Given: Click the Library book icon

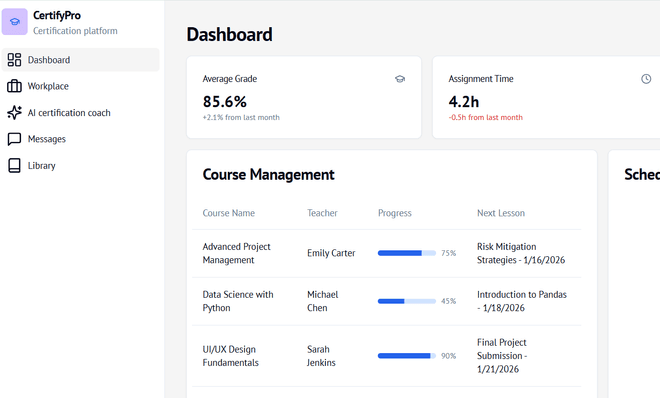Looking at the screenshot, I should 14,165.
